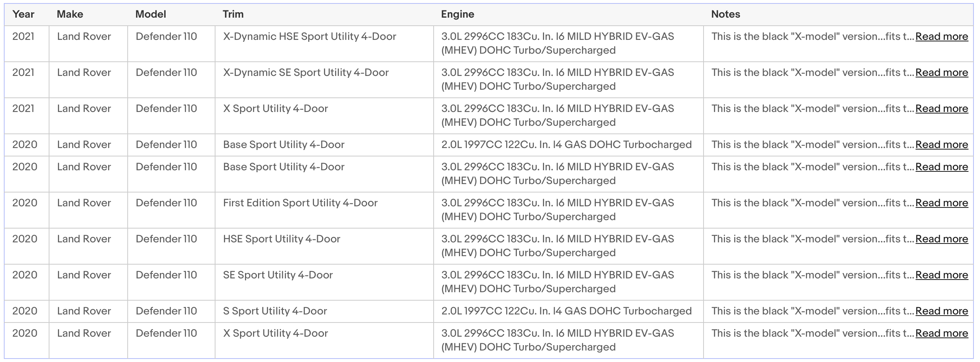Viewport: 980px width, 362px height.
Task: Click the S Sport Utility 4-Door trim cell
Action: 324,311
